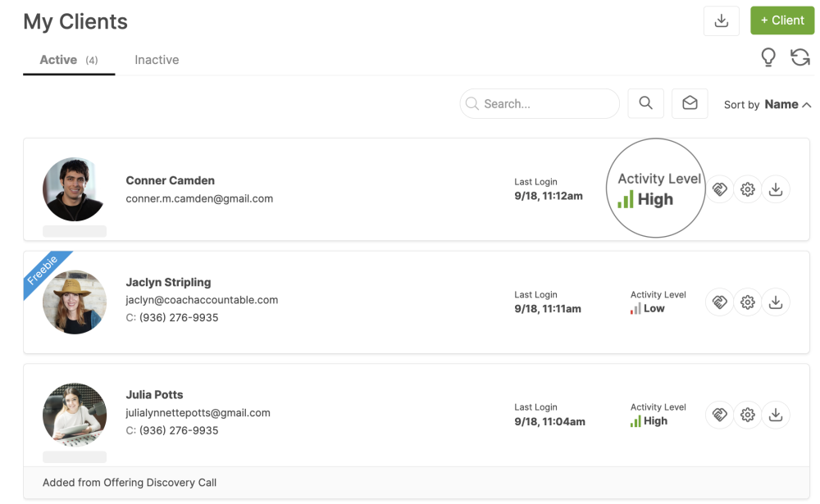Click the lightbulb tips icon
Image resolution: width=820 pixels, height=504 pixels.
(x=768, y=57)
